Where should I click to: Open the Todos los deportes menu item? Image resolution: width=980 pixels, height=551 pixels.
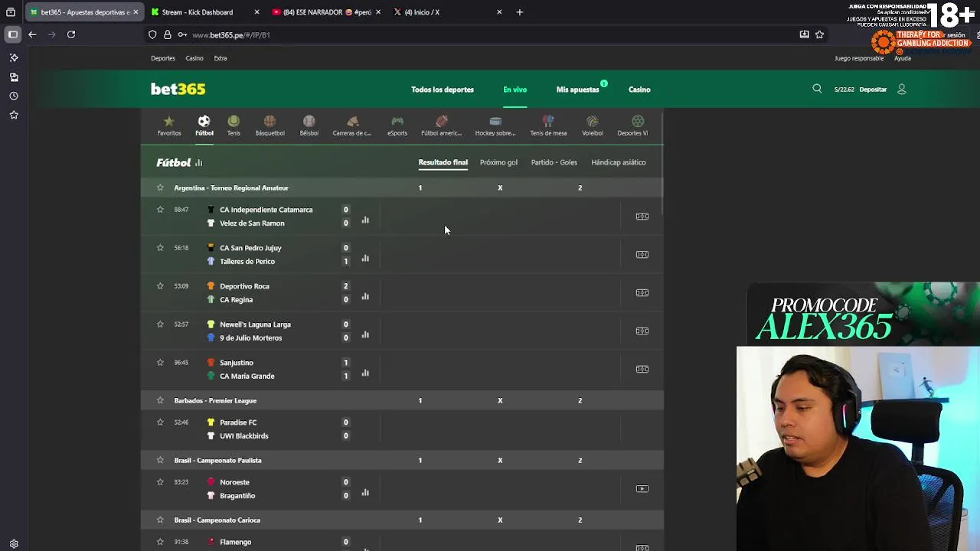[443, 90]
